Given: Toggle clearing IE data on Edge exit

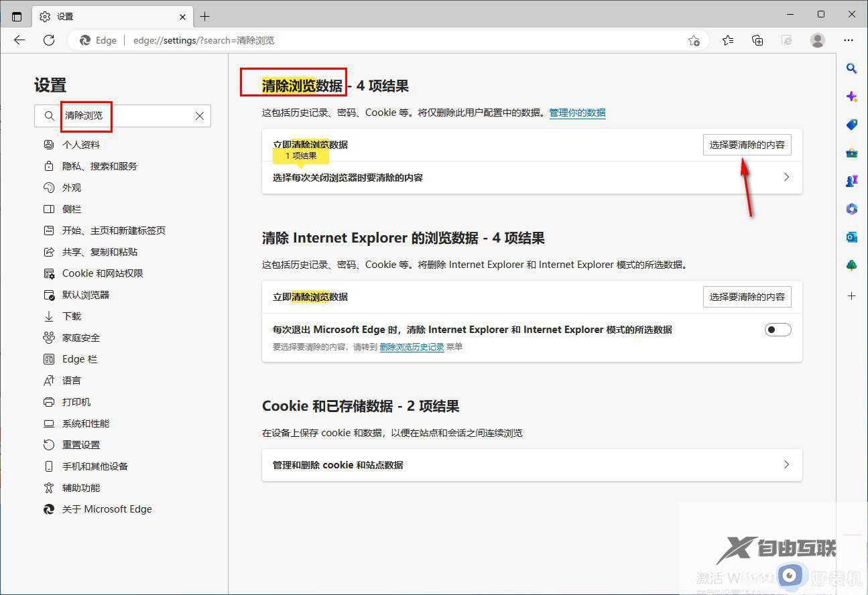Looking at the screenshot, I should pos(778,330).
